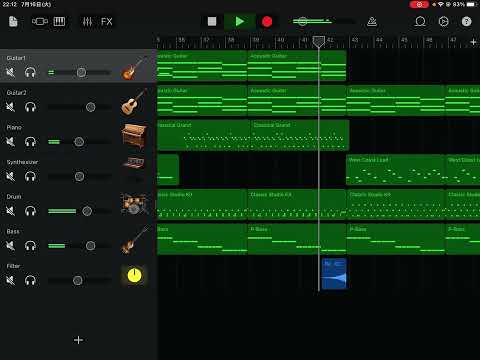
Task: Solo the Guitar2 track
Action: 30,107
